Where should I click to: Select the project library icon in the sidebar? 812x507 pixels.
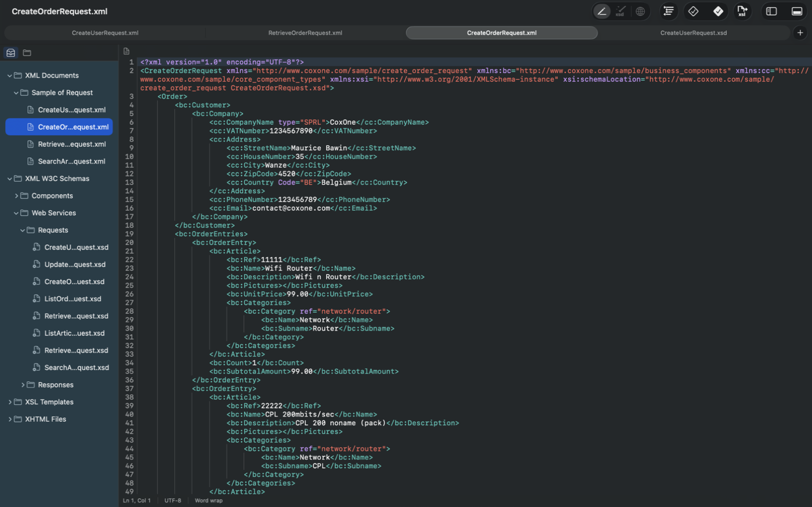point(10,52)
